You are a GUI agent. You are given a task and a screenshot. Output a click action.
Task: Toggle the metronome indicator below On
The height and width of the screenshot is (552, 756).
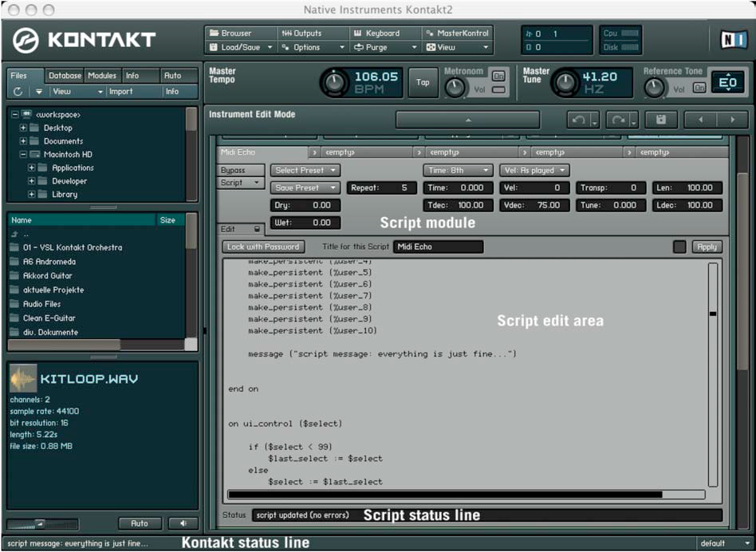pyautogui.click(x=498, y=89)
